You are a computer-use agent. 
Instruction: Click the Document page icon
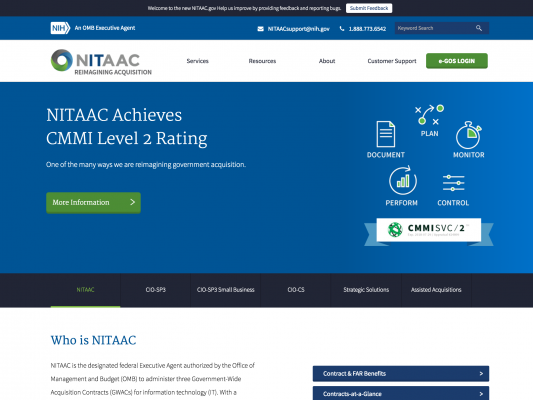point(385,134)
